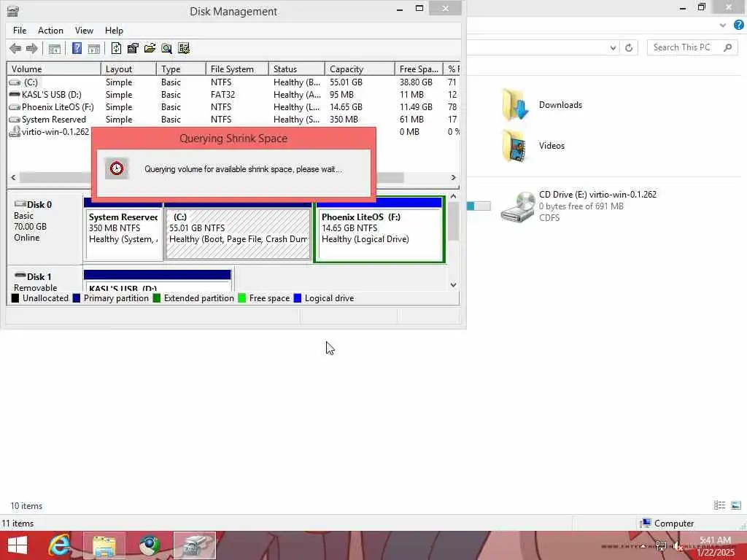
Task: Click the Disk Management window title icon
Action: tap(13, 10)
